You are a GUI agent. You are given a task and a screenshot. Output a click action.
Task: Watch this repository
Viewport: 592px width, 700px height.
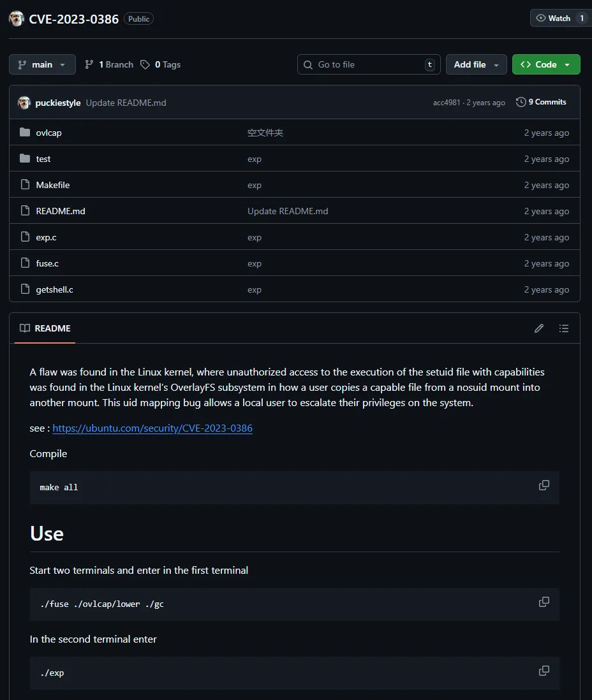(553, 18)
